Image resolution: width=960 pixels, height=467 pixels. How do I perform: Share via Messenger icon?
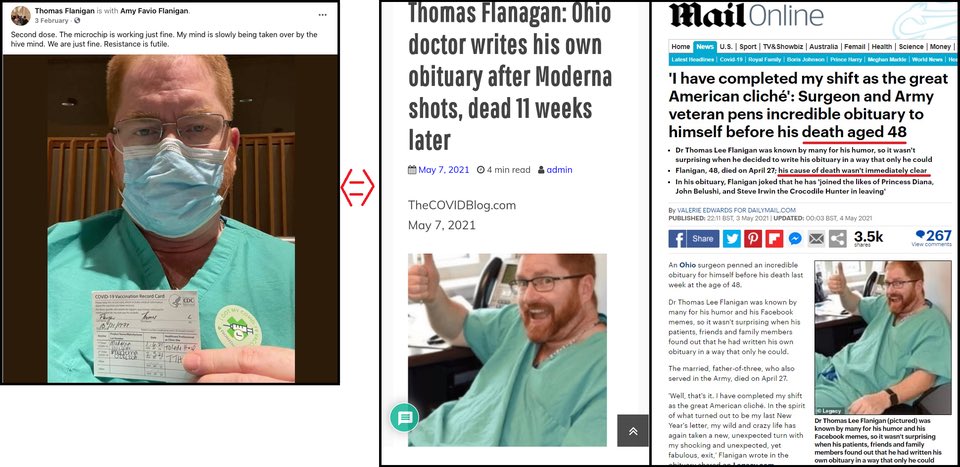(795, 239)
